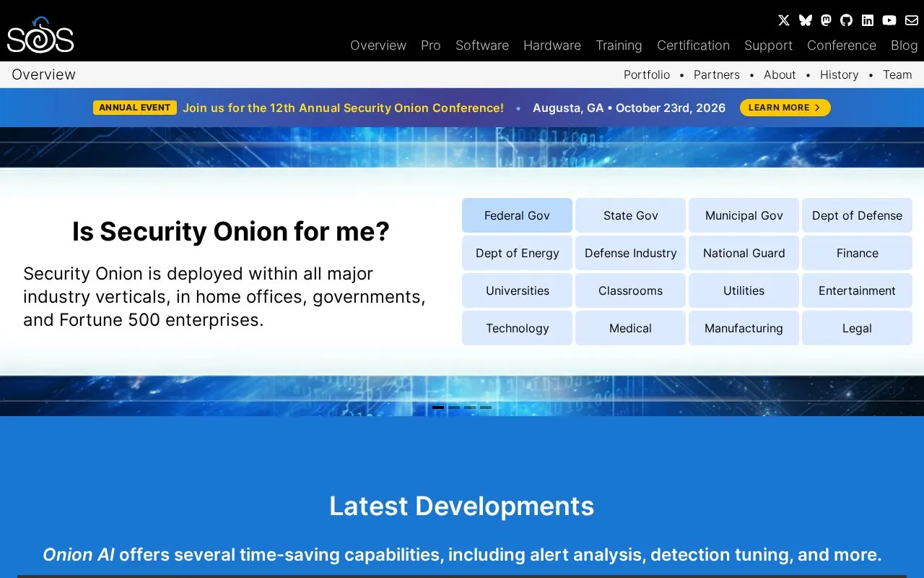
Task: Visit the Blog menu item
Action: pyautogui.click(x=904, y=46)
